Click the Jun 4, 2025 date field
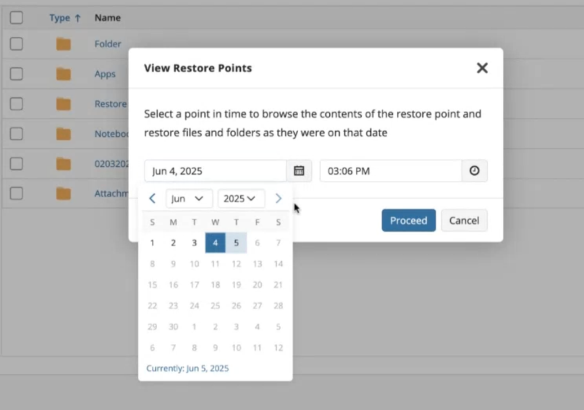Image resolution: width=584 pixels, height=410 pixels. [x=215, y=171]
